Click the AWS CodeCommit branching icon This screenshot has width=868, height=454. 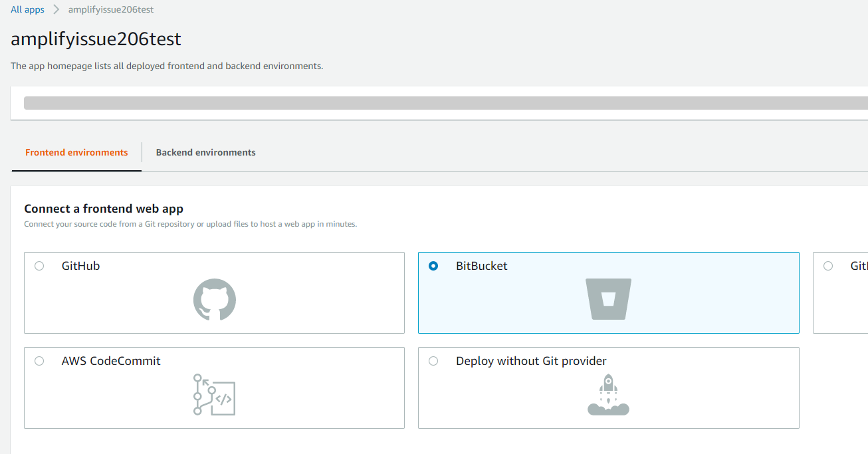tap(214, 394)
